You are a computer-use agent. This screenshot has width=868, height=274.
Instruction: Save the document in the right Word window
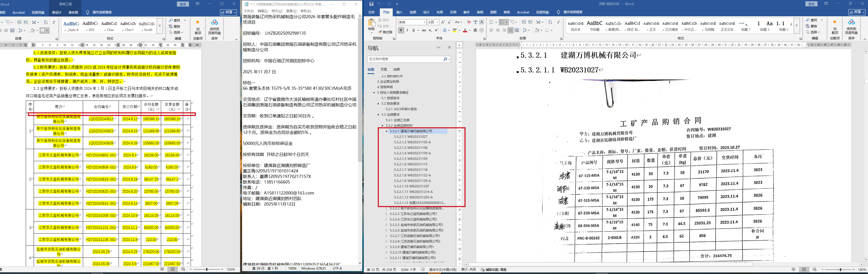tap(371, 4)
